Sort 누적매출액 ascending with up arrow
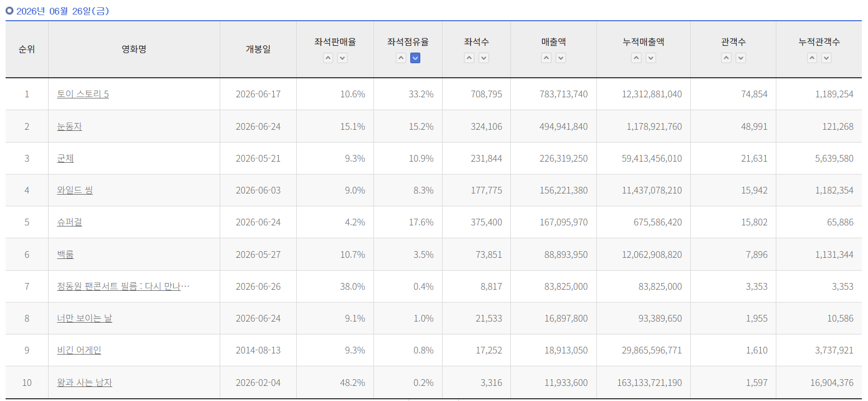The image size is (868, 401). (x=636, y=58)
